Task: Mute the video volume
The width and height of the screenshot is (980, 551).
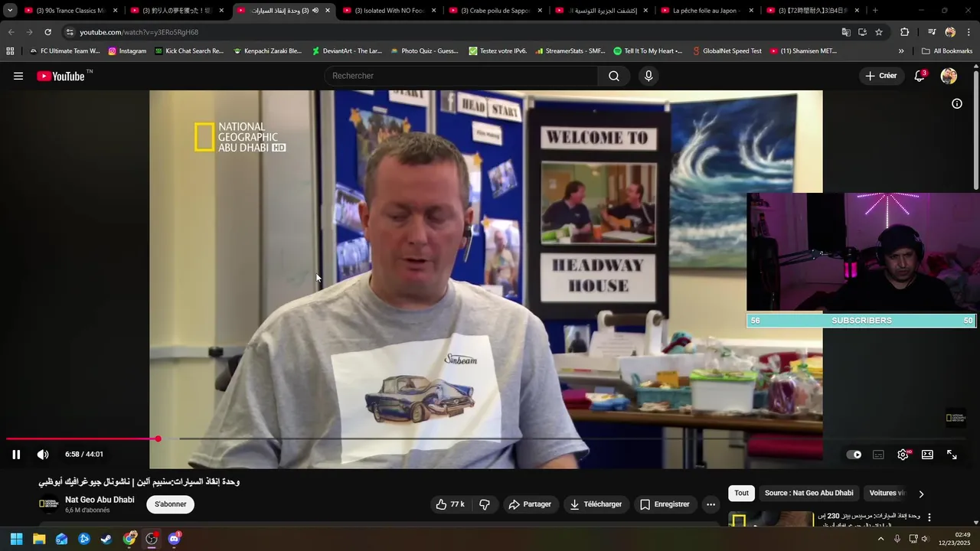Action: pos(43,455)
